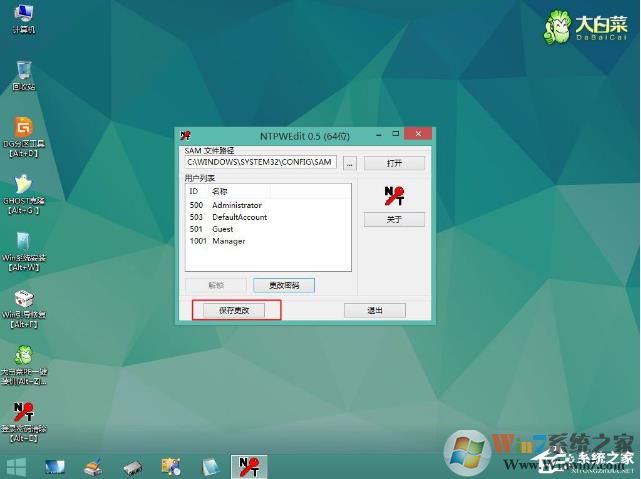Click NTPWEdit title bar app icon
Screen dimensions: 641x479
186,135
